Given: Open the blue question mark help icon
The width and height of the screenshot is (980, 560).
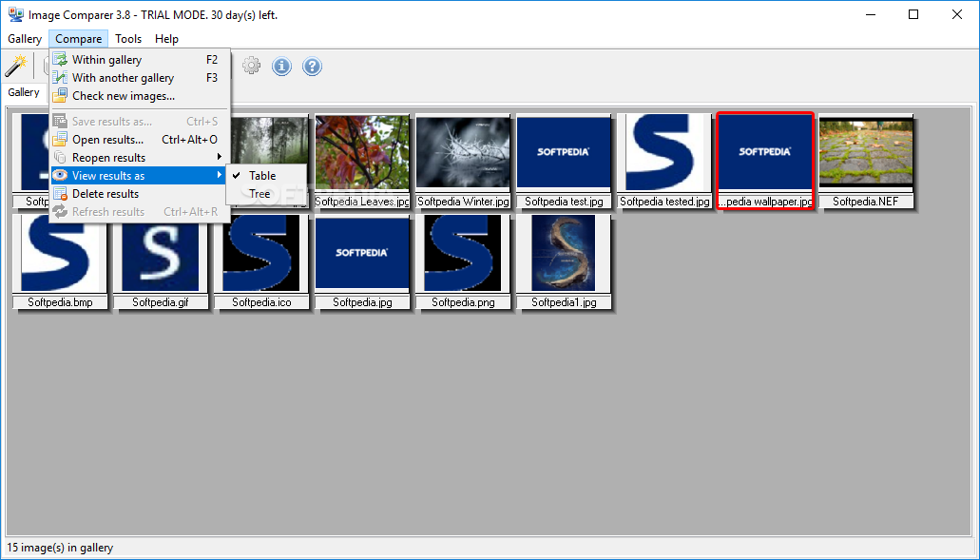Looking at the screenshot, I should click(312, 66).
